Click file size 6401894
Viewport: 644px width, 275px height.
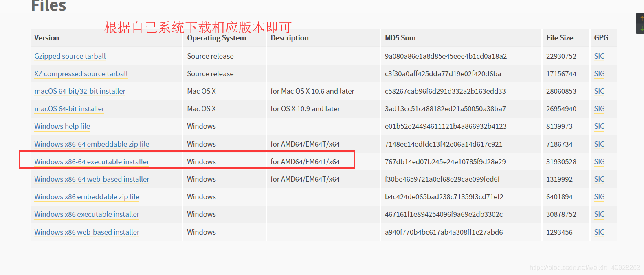click(x=559, y=197)
